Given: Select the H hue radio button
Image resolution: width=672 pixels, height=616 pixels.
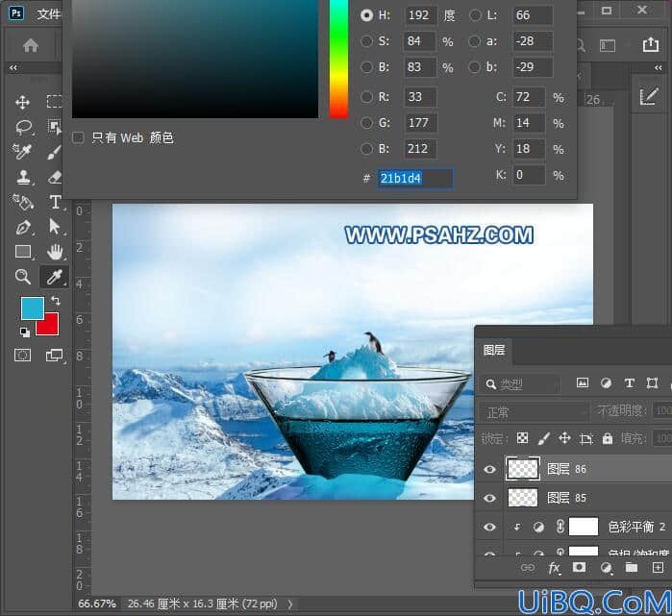Looking at the screenshot, I should coord(366,15).
